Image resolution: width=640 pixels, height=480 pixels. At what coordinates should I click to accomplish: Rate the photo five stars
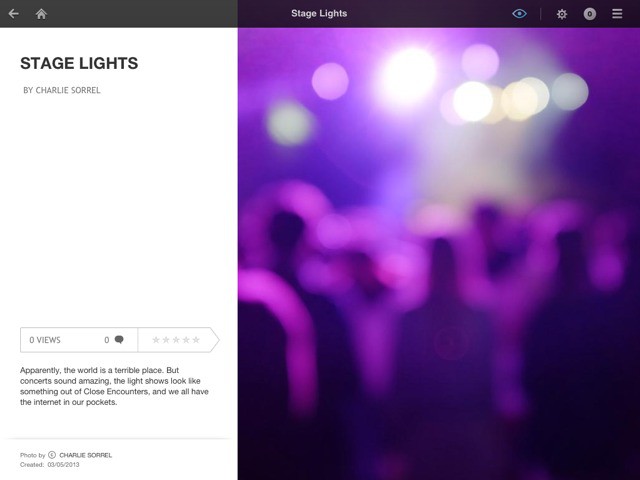click(196, 340)
